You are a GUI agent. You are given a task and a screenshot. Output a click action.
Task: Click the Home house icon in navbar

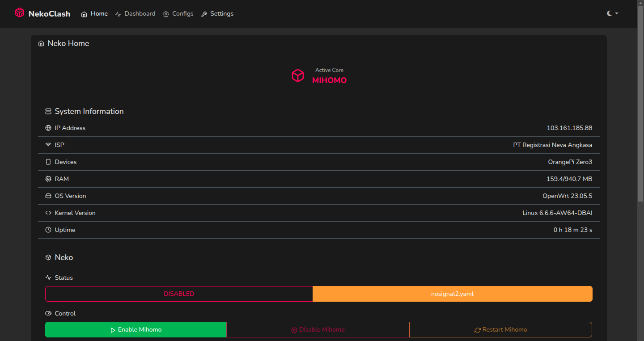(x=84, y=14)
